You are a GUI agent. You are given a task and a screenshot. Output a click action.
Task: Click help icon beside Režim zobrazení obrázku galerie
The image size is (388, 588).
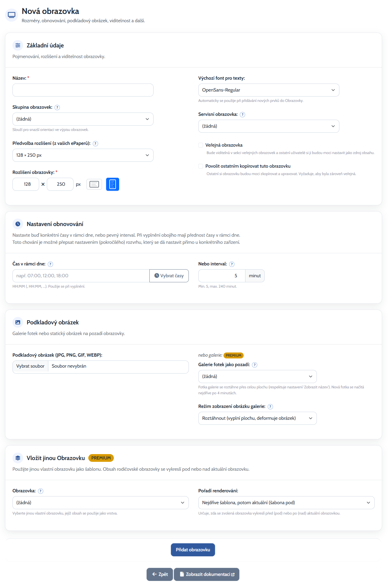pos(270,407)
